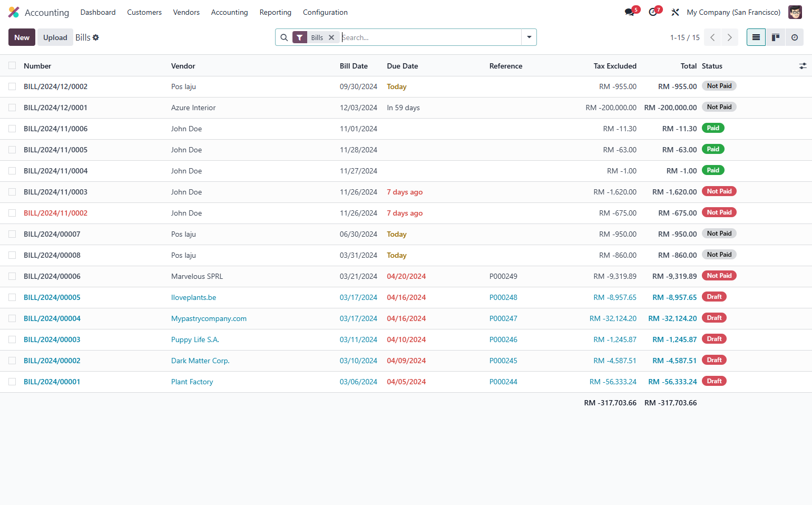Click the user avatar picture
812x505 pixels.
(x=795, y=12)
